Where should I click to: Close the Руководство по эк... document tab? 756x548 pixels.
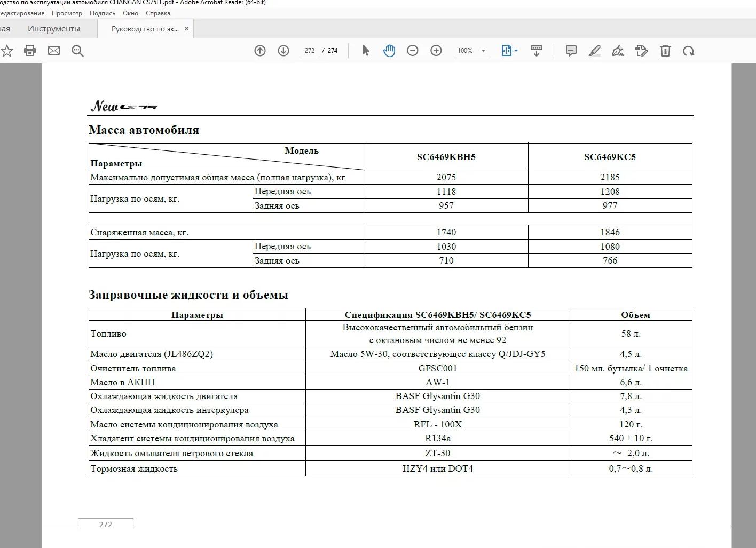pyautogui.click(x=186, y=29)
